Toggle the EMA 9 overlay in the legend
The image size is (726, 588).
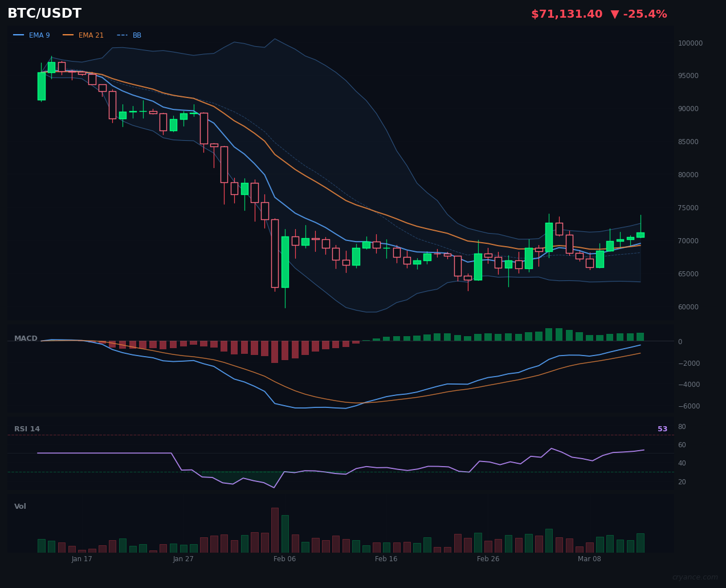click(x=39, y=35)
